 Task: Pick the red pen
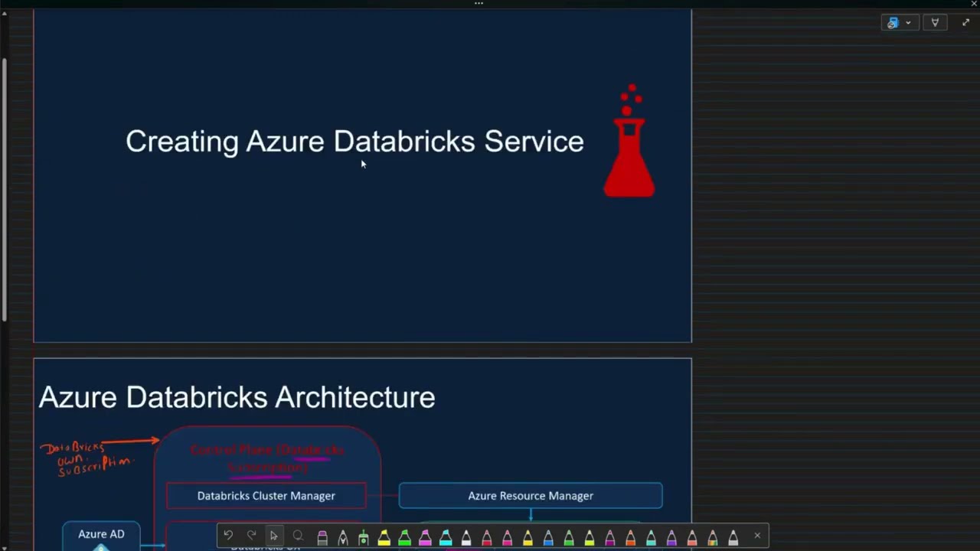pyautogui.click(x=486, y=538)
